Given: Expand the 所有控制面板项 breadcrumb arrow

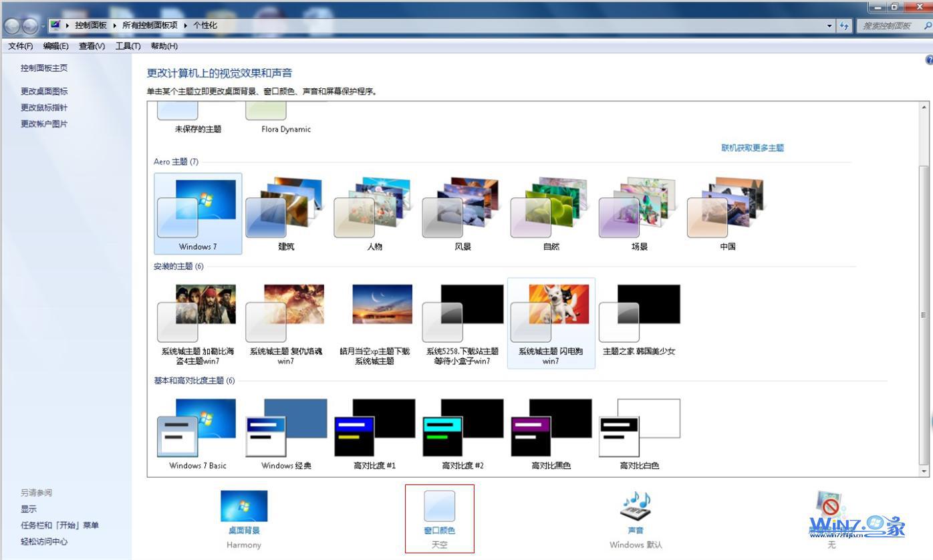Looking at the screenshot, I should point(185,25).
